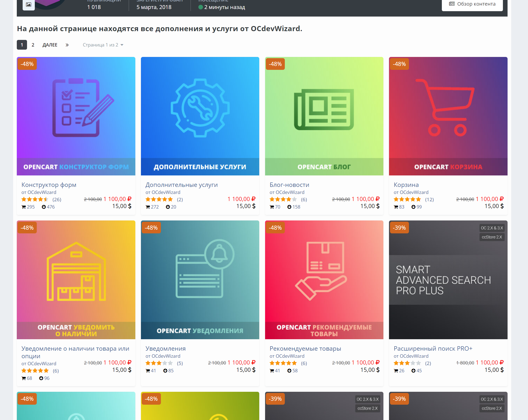Click the ДАЛЕЕ pagination link
528x420 pixels.
tap(50, 45)
